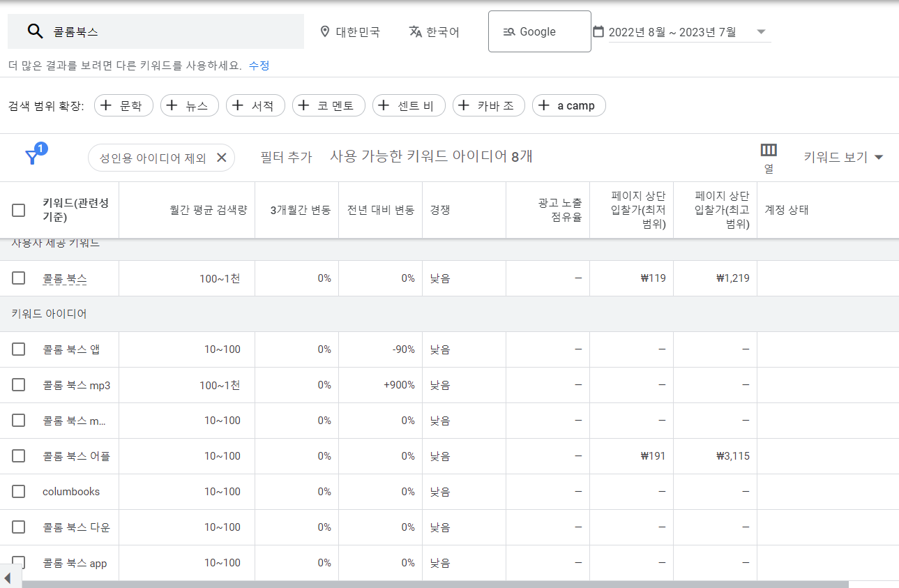This screenshot has width=899, height=588.
Task: Click the -90% year-over-year value
Action: (x=403, y=349)
